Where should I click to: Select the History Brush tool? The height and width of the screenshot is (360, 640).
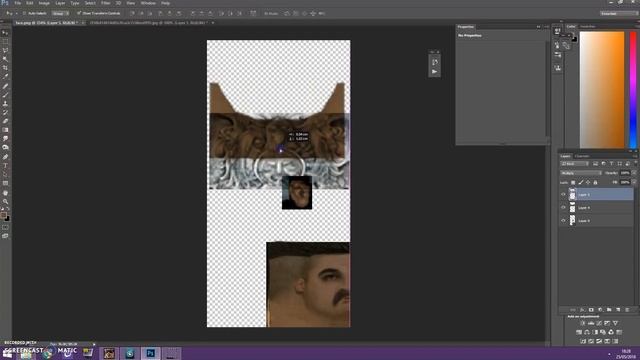click(x=5, y=112)
